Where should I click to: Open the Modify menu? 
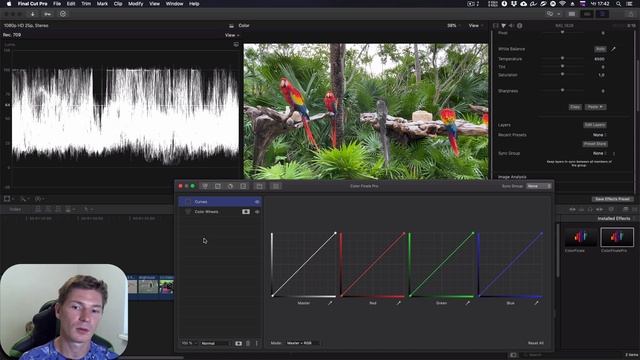click(136, 4)
